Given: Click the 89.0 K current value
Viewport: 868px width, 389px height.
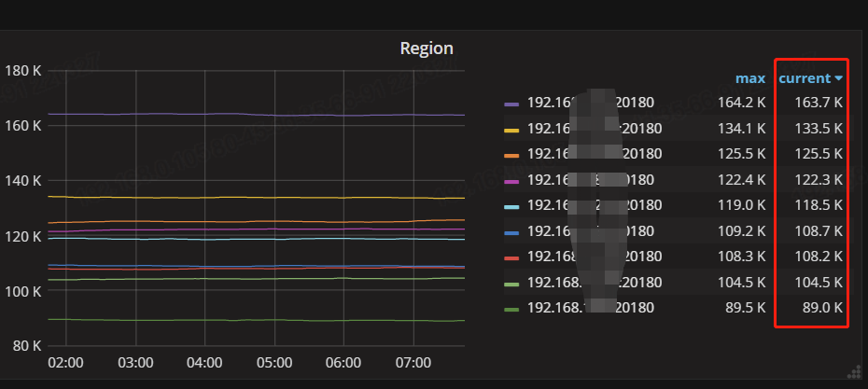Looking at the screenshot, I should (822, 308).
